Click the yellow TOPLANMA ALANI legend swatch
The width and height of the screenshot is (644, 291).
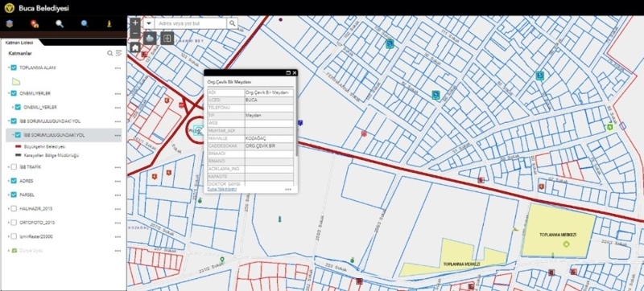pos(15,81)
